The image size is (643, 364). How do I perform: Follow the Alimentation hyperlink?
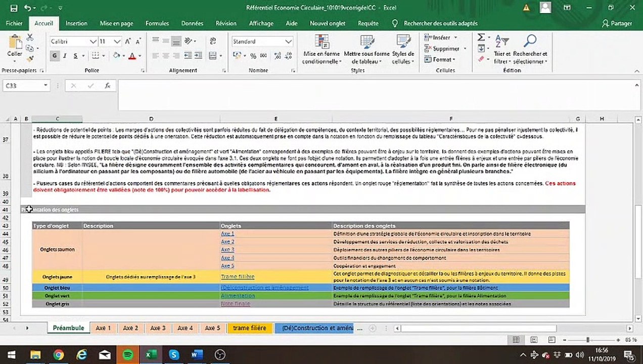tap(238, 296)
